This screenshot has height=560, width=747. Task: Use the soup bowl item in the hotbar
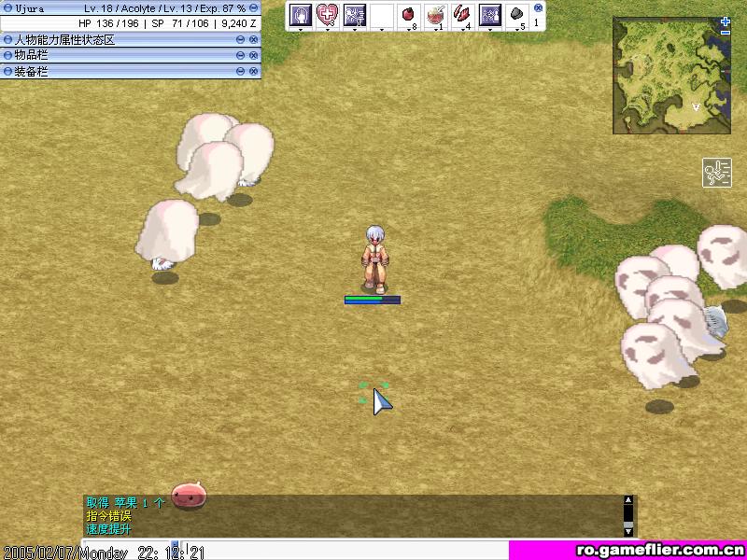(x=435, y=15)
